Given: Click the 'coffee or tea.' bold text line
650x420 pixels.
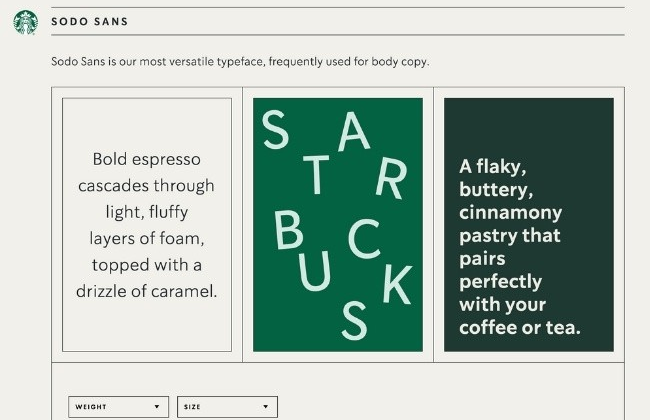Looking at the screenshot, I should pos(520,328).
